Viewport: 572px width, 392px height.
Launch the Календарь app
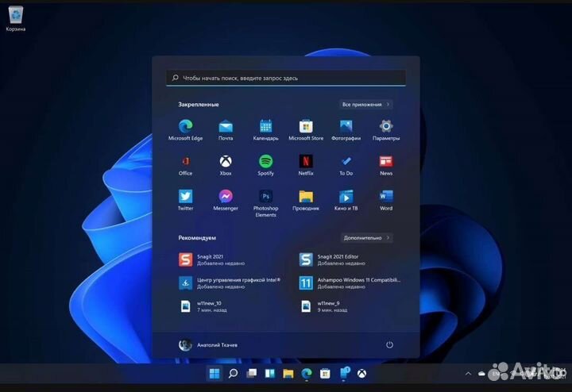[265, 129]
